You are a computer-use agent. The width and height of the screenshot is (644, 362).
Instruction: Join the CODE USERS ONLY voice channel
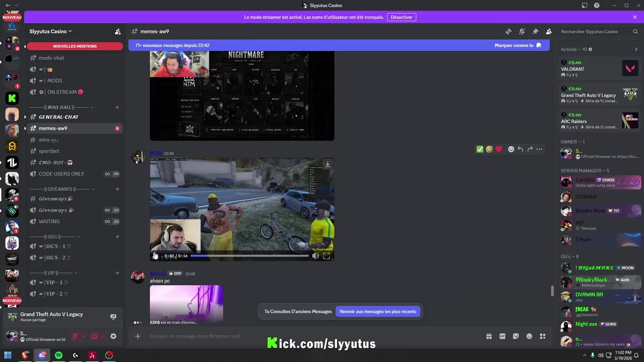[74, 174]
